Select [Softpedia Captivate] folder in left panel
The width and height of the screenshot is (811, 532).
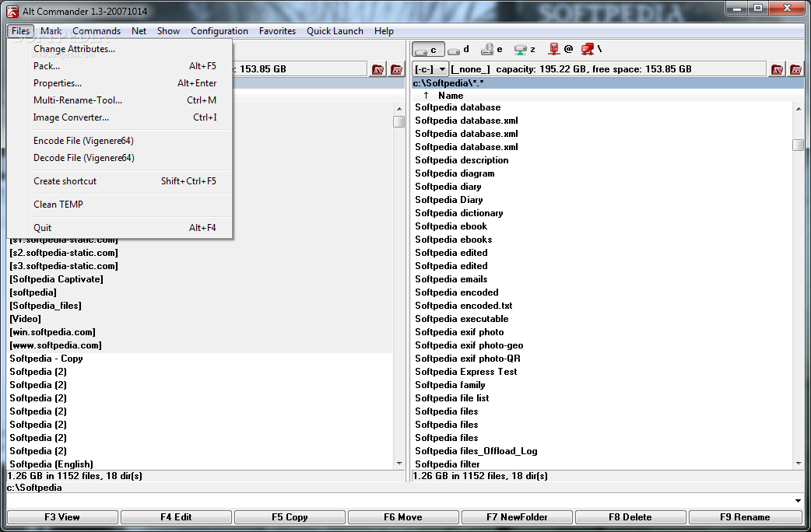click(x=56, y=279)
